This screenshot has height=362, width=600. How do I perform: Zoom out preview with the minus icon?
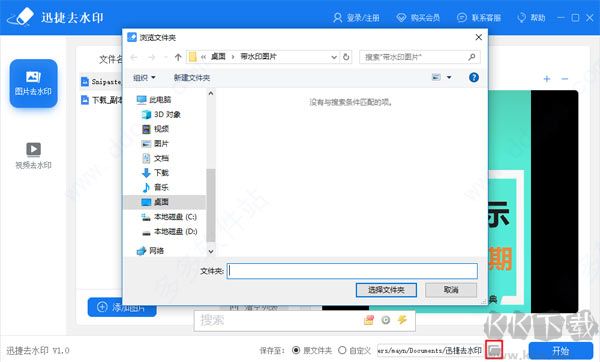pos(564,79)
